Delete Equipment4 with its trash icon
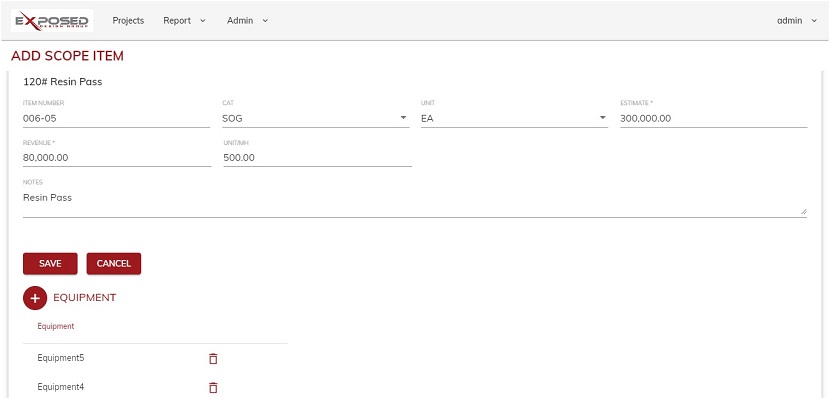 click(x=213, y=387)
